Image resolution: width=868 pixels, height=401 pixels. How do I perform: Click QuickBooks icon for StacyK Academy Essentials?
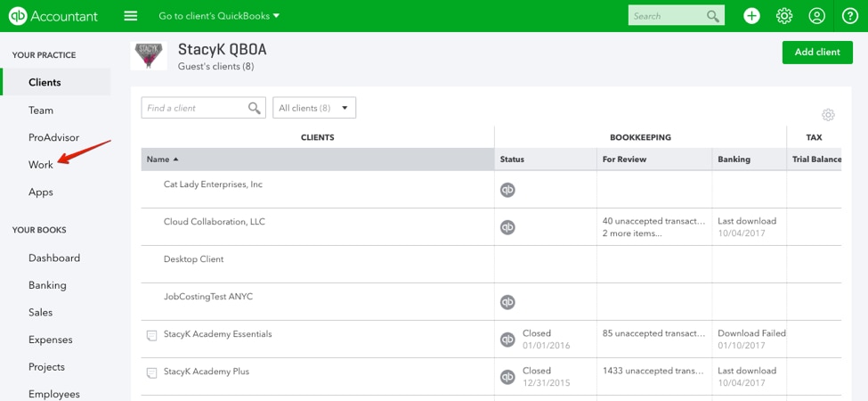507,340
